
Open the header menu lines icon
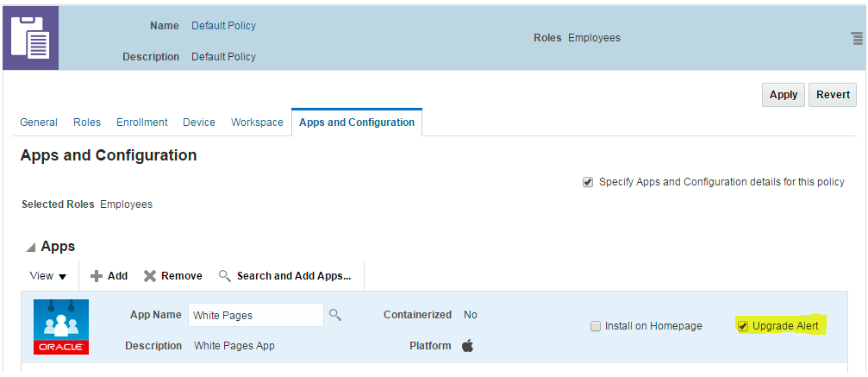pyautogui.click(x=857, y=38)
